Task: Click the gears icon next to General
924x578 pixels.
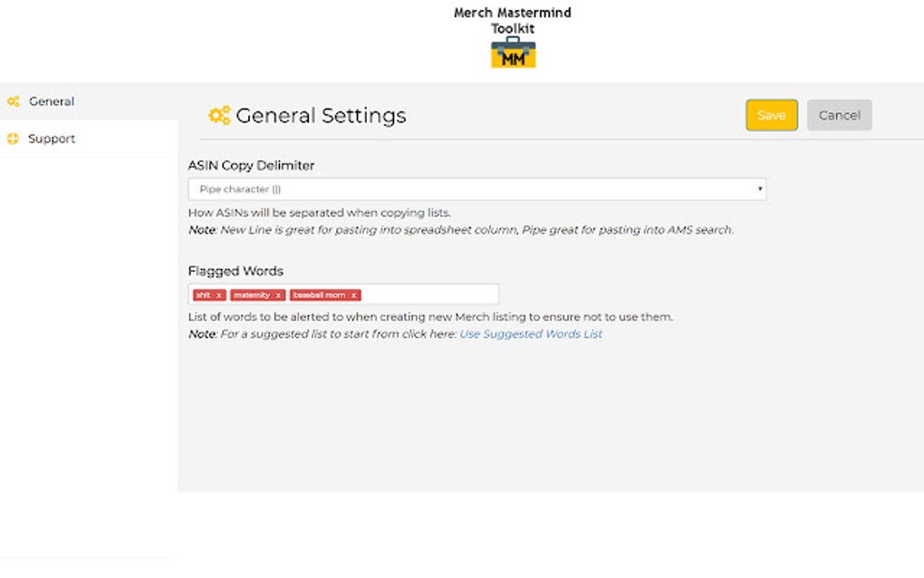Action: pyautogui.click(x=14, y=101)
